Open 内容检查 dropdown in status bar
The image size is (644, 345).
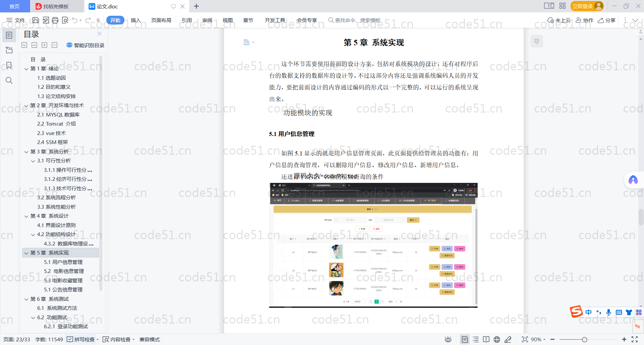118,339
